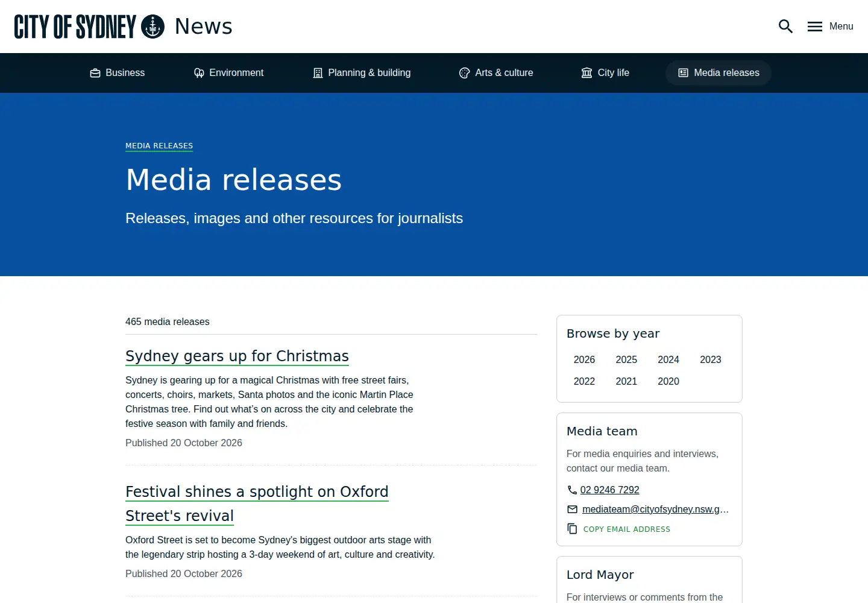
Task: Browse media releases from 2025
Action: click(626, 360)
